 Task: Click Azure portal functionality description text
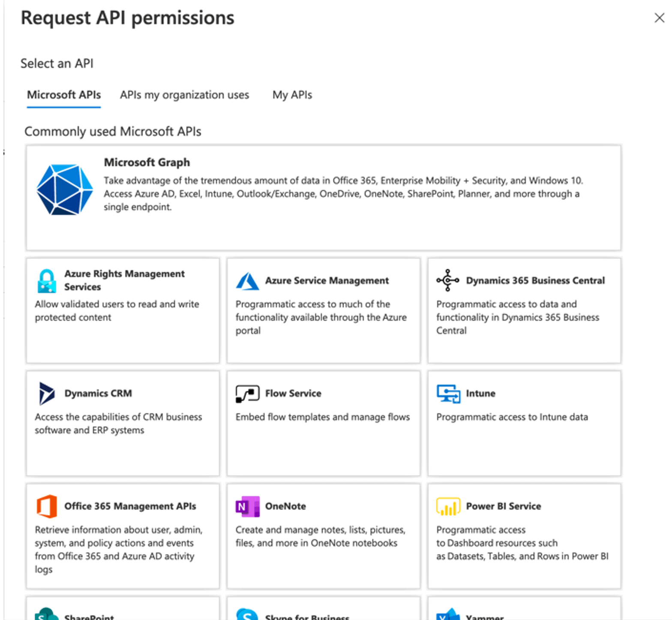pyautogui.click(x=321, y=318)
